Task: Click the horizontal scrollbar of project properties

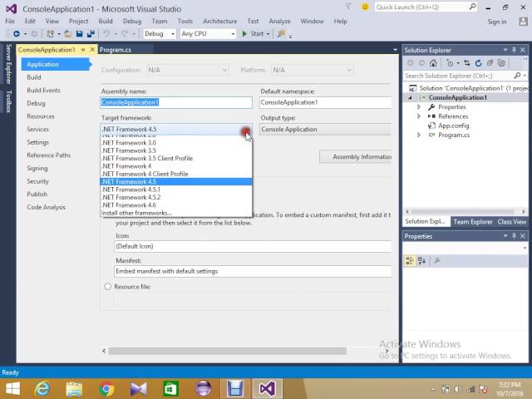Action: 227,351
